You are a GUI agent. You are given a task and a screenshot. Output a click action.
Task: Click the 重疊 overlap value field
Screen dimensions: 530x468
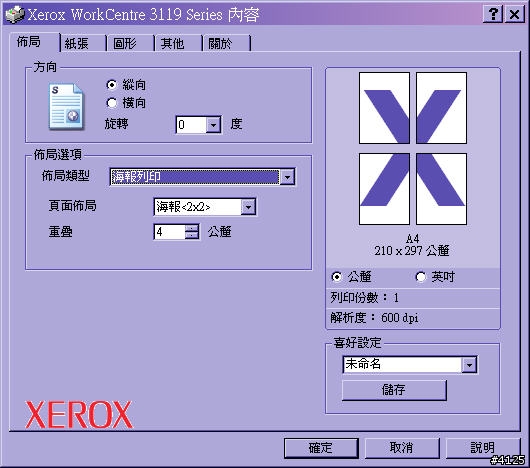click(x=170, y=232)
